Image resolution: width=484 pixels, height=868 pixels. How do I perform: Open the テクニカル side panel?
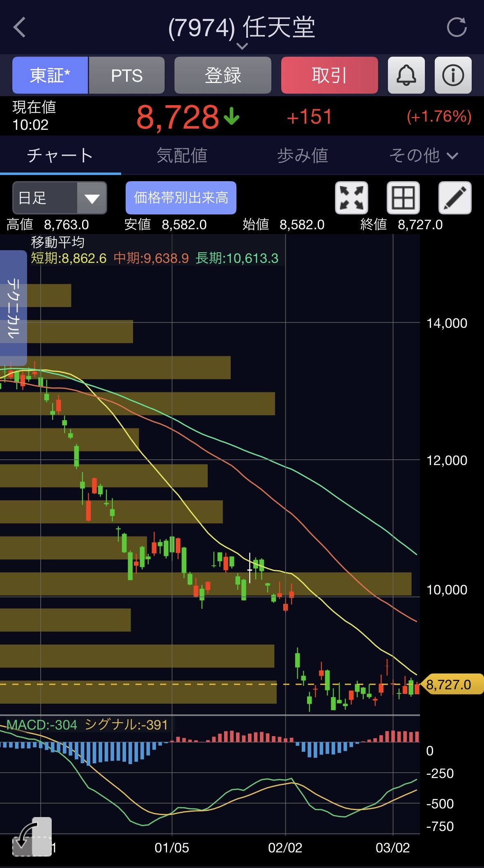[13, 308]
